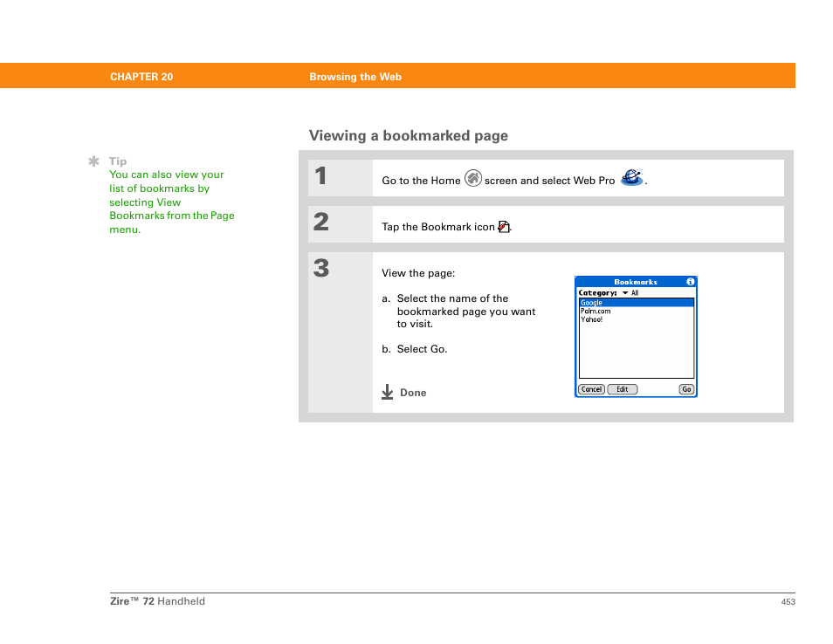Tap the Bookmark icon in step 2
The image size is (833, 644).
click(x=504, y=227)
